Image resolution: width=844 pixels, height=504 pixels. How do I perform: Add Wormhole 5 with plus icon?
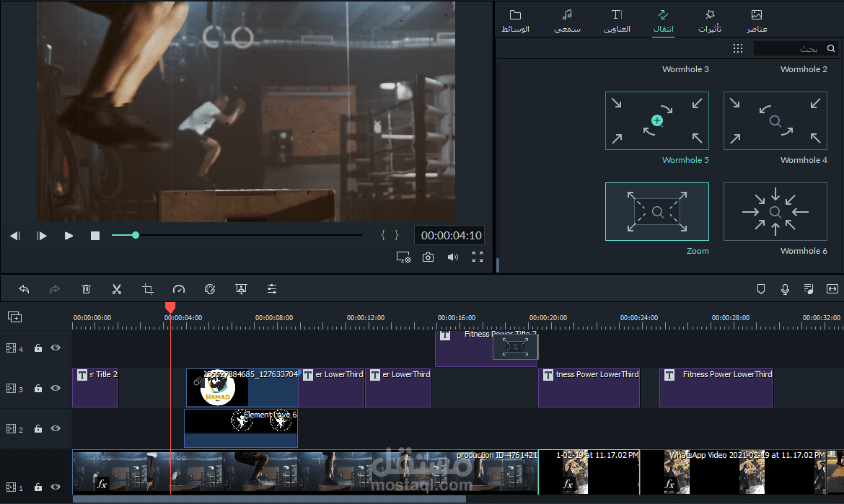pyautogui.click(x=656, y=120)
